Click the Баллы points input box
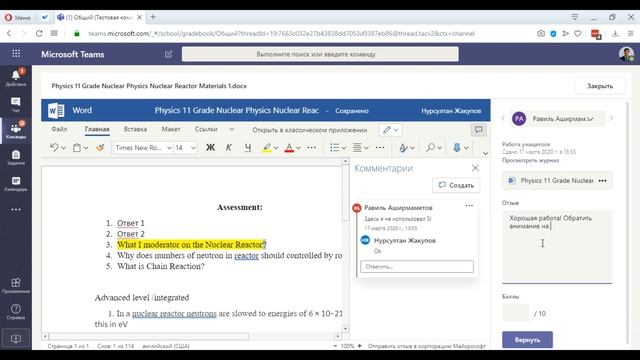Image resolution: width=640 pixels, height=360 pixels. pyautogui.click(x=516, y=313)
